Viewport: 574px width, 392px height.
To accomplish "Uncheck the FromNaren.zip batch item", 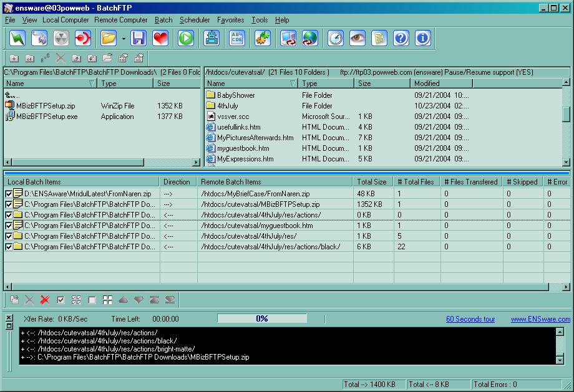I will (x=9, y=194).
